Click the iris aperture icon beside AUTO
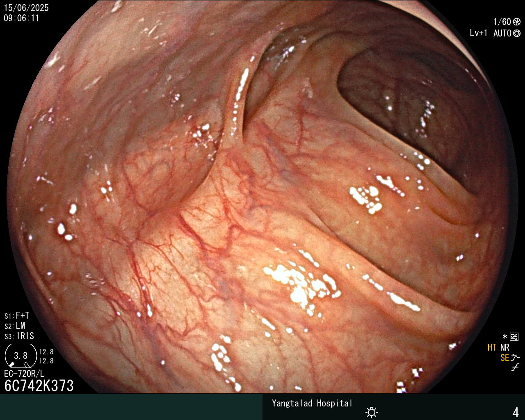 tap(517, 33)
